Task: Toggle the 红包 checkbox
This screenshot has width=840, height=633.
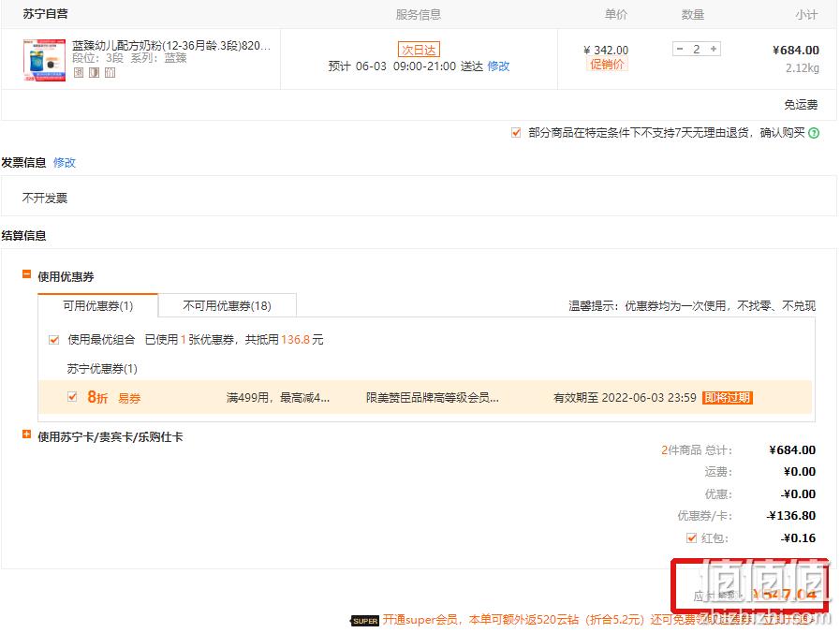Action: point(692,537)
